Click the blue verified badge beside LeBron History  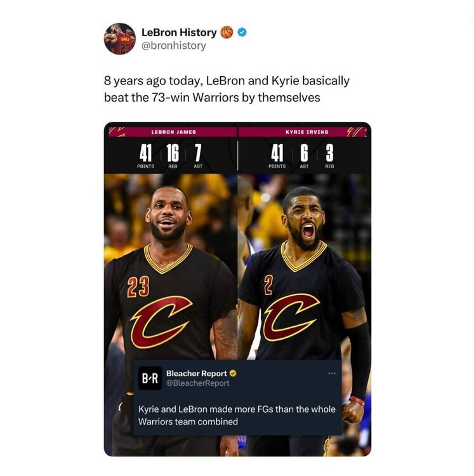[242, 32]
